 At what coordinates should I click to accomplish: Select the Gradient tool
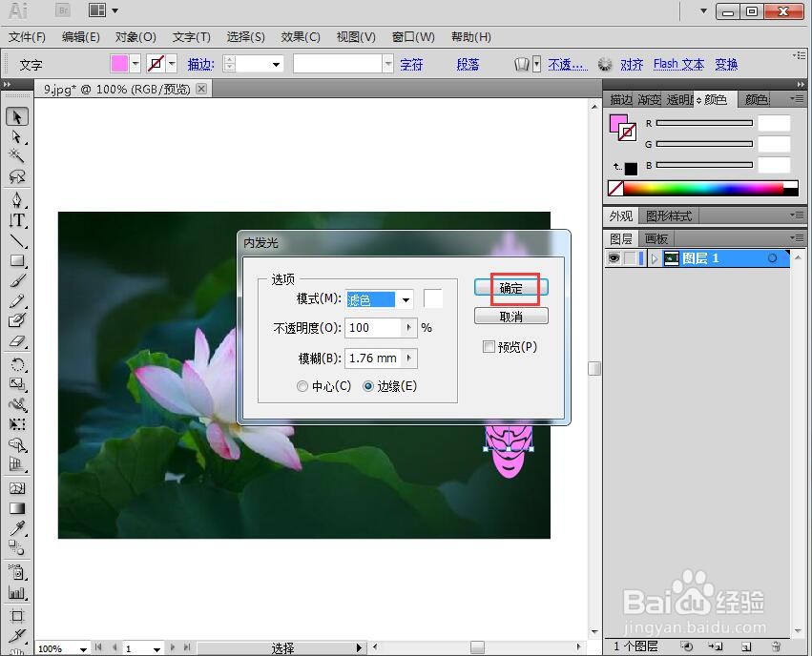pyautogui.click(x=17, y=508)
